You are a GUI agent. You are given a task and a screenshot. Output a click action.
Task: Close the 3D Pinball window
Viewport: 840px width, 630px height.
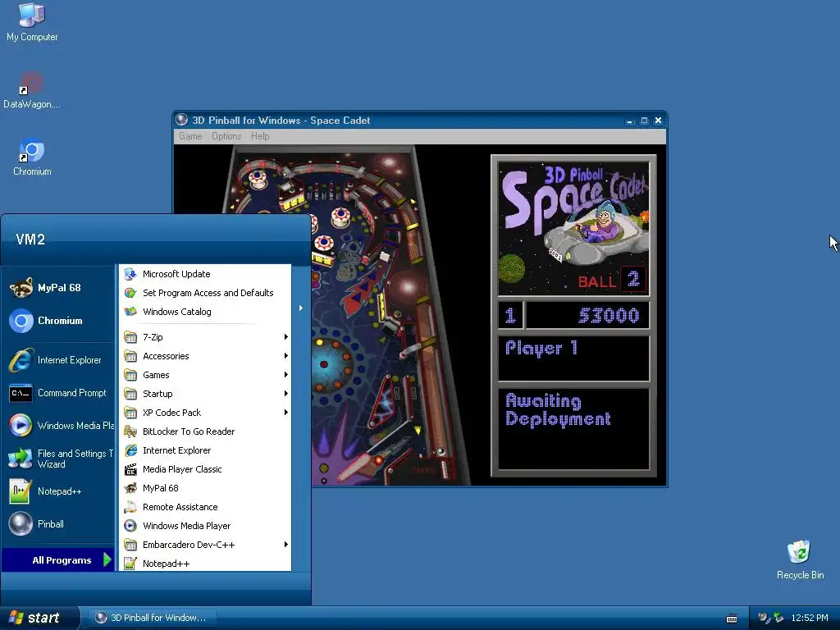(x=659, y=121)
